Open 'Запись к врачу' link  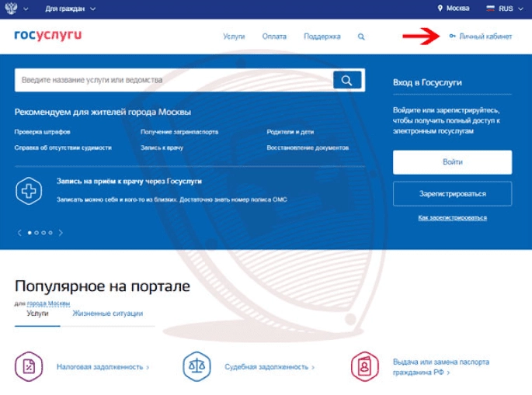pyautogui.click(x=162, y=147)
